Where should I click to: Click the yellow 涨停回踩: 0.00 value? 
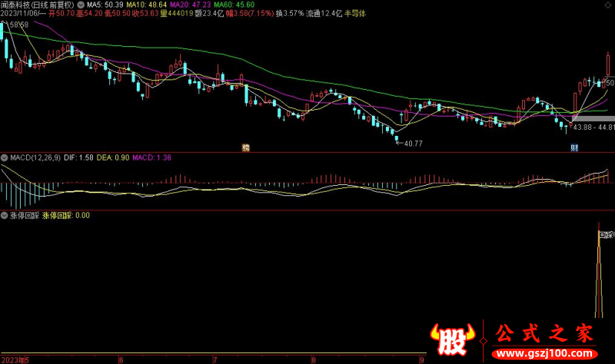coord(66,216)
